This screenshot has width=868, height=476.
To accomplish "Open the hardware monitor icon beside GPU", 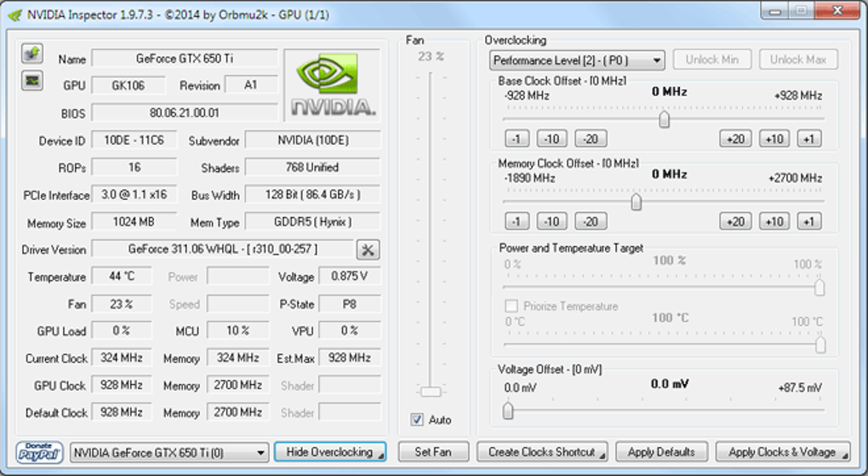I will 32,81.
